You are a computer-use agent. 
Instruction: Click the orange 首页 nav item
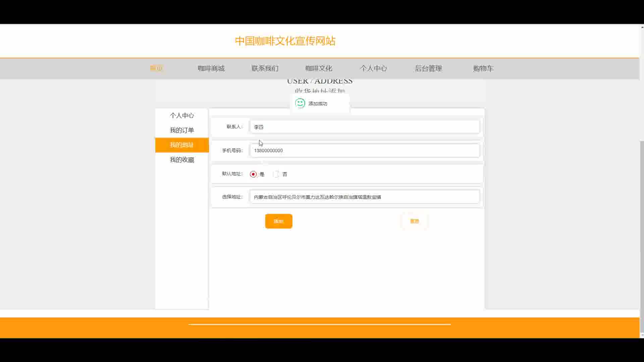click(156, 68)
